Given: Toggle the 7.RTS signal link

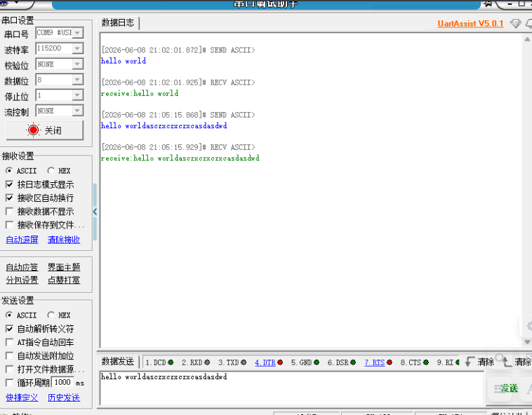Looking at the screenshot, I should [375, 362].
